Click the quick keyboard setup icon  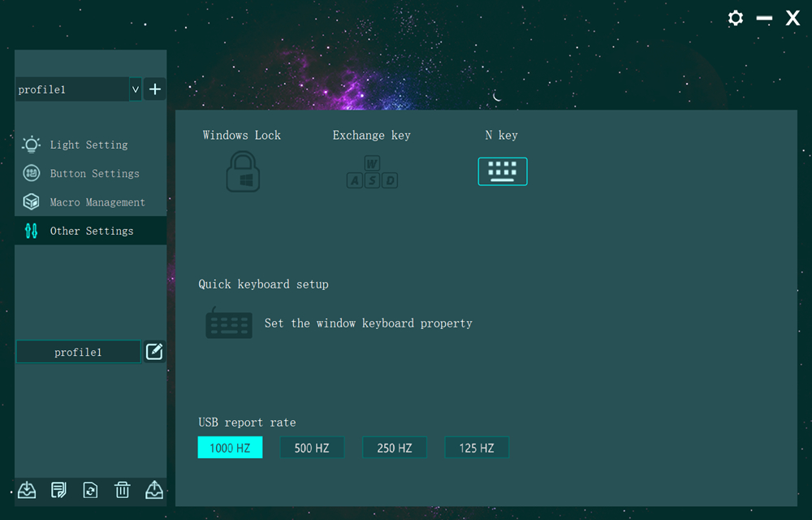[229, 323]
